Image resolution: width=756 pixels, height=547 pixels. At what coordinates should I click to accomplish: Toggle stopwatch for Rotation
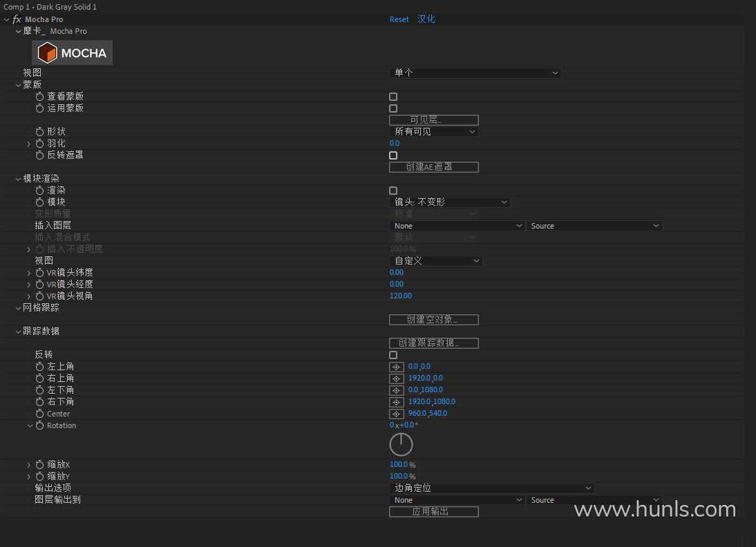point(39,425)
